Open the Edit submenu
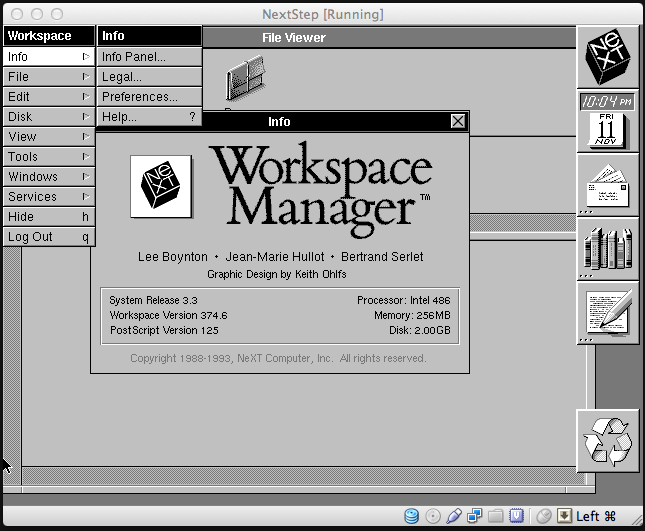This screenshot has width=645, height=531. [49, 97]
